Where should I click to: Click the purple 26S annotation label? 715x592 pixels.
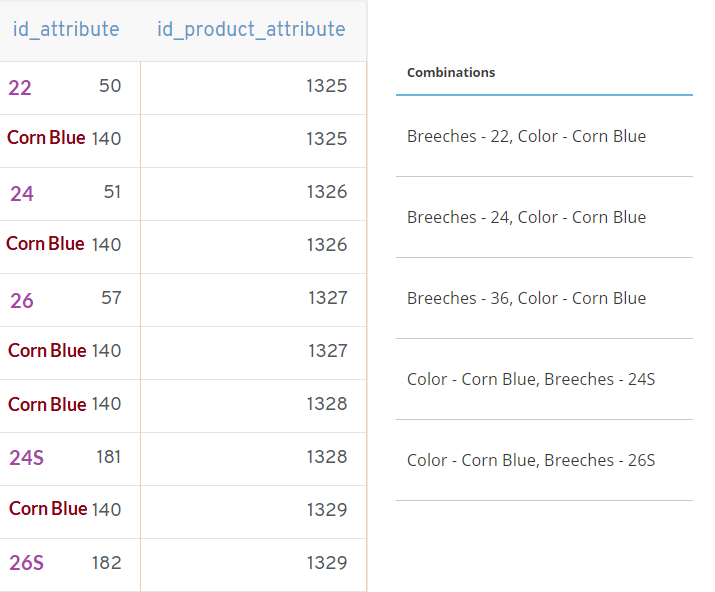(x=27, y=564)
